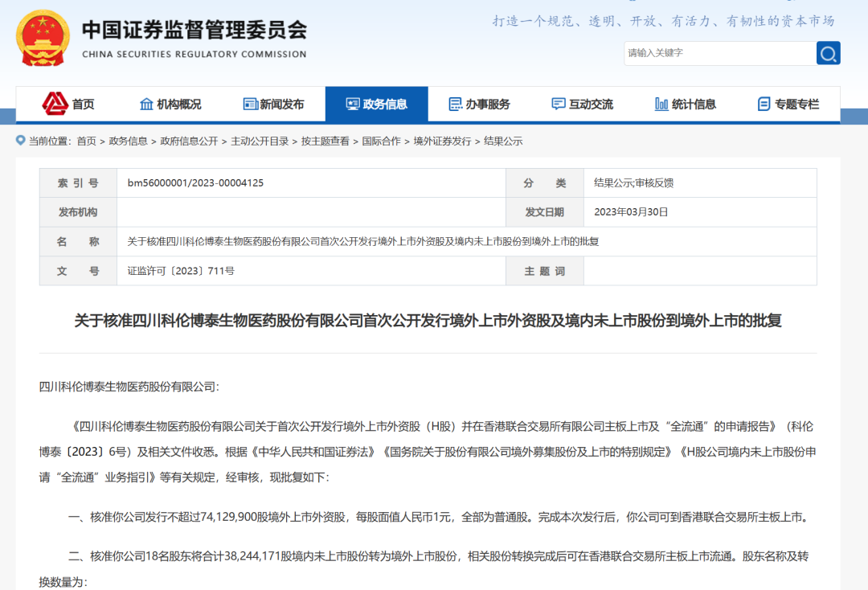Click the 发布机构 label cell
The width and height of the screenshot is (868, 590).
[78, 212]
